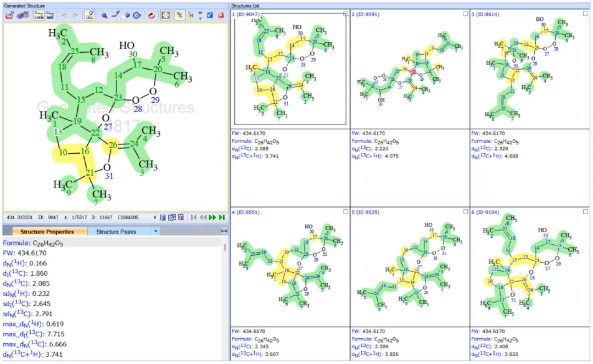Toggle 13C shift display button

180,15
